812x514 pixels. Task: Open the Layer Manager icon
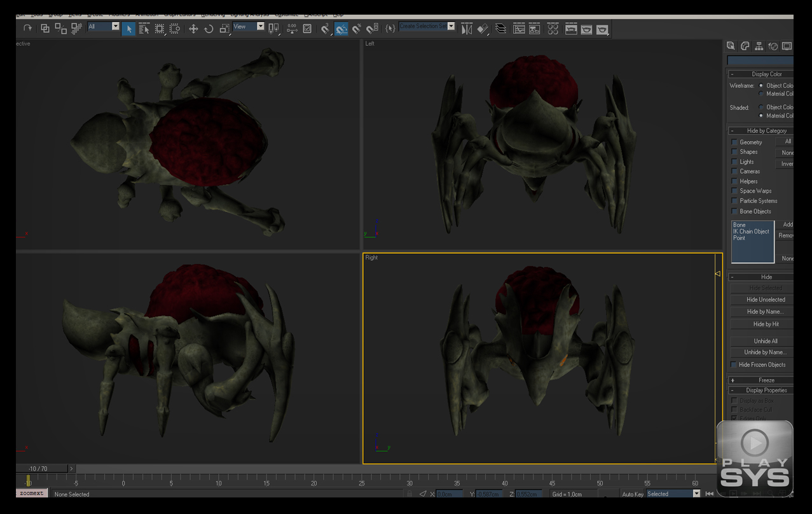501,29
